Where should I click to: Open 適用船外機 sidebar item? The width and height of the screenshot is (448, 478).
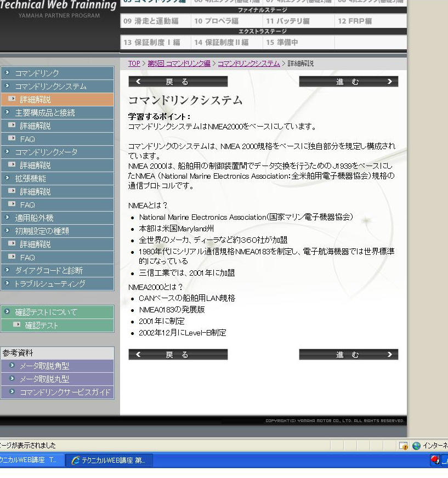pyautogui.click(x=58, y=218)
